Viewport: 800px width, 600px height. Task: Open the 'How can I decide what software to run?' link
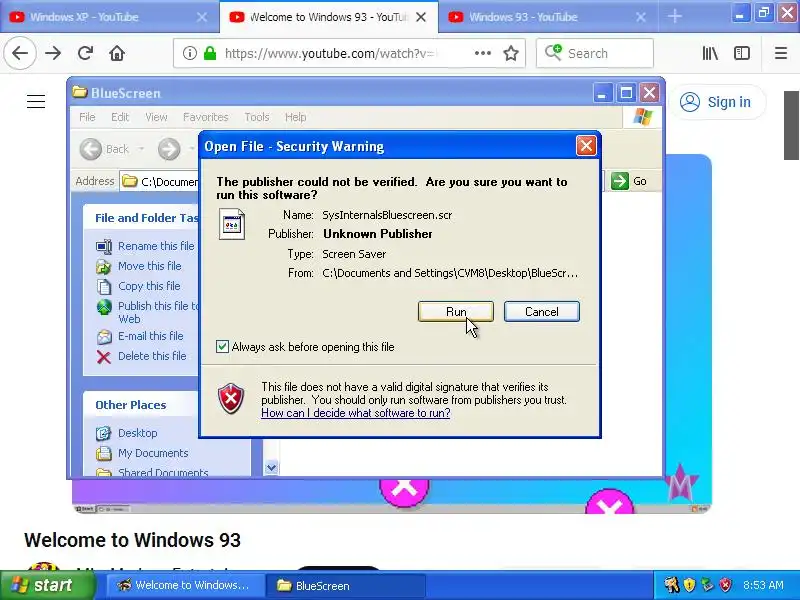coord(356,413)
